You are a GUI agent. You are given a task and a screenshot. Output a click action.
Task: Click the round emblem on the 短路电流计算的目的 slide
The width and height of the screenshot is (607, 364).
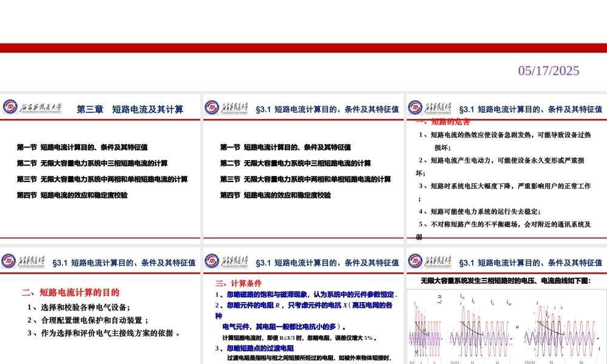8,261
